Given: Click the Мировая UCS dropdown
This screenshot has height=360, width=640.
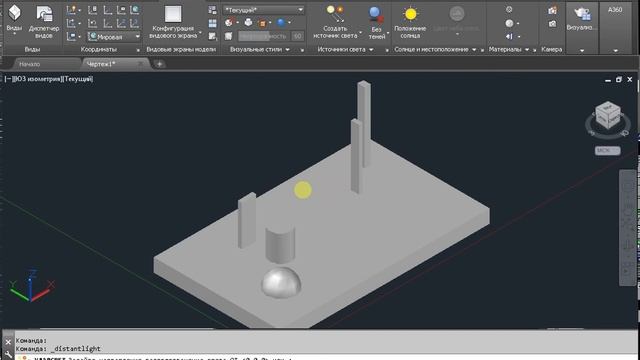Looking at the screenshot, I should click(114, 36).
